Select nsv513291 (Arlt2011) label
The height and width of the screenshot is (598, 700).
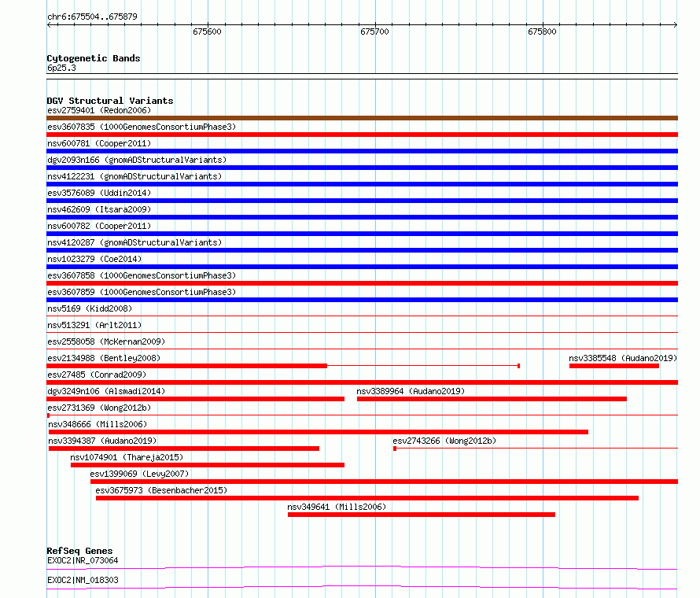pos(94,325)
